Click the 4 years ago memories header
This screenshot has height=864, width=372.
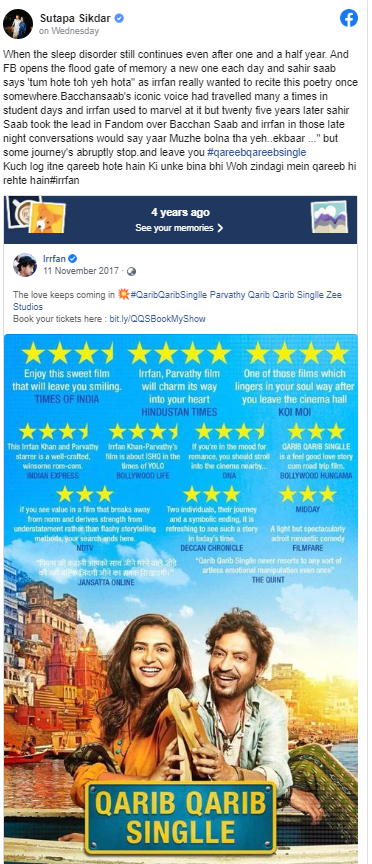pos(180,213)
